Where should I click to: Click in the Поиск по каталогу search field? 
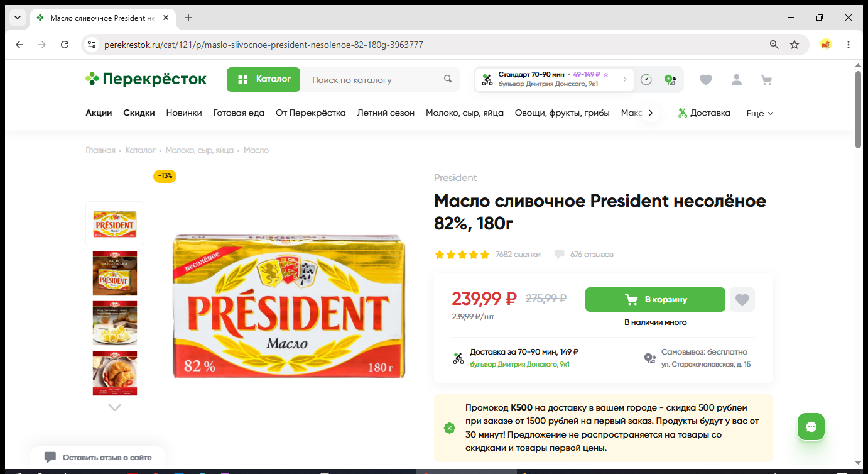point(374,80)
